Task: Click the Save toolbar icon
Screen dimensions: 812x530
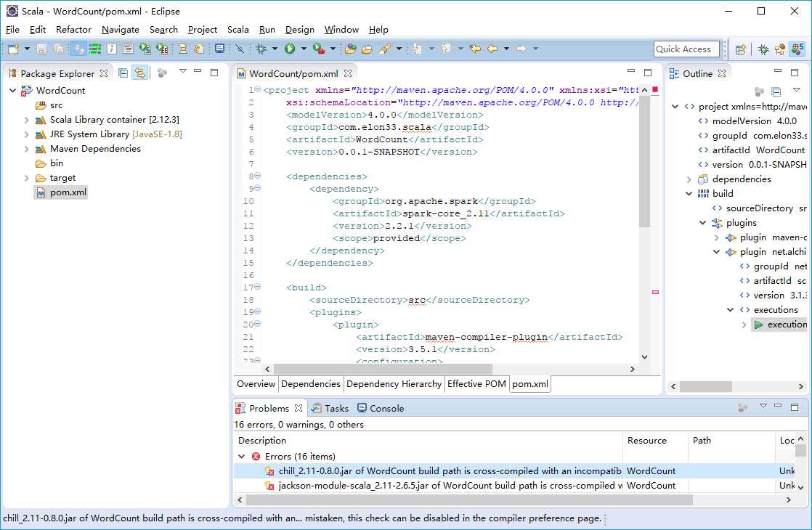Action: click(41, 49)
